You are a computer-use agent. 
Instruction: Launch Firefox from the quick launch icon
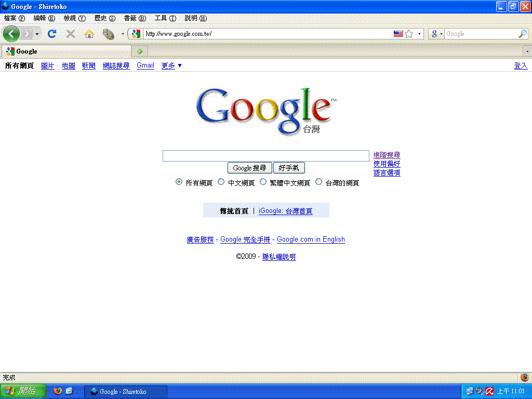(x=58, y=391)
